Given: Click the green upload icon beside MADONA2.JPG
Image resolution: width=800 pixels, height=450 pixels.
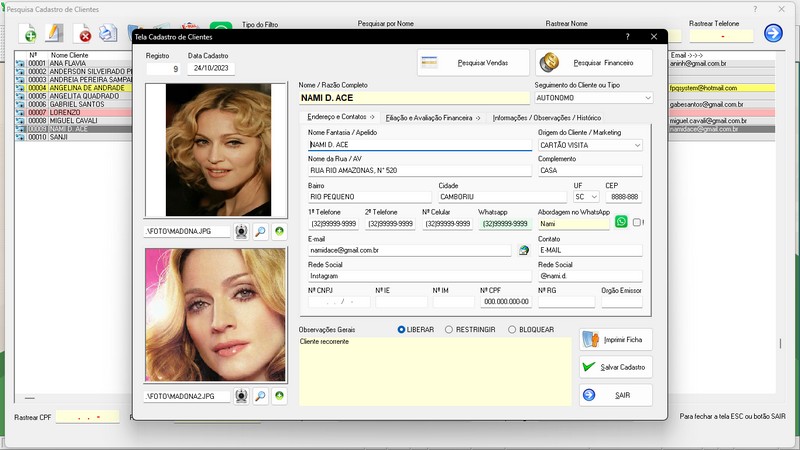Looking at the screenshot, I should 278,396.
